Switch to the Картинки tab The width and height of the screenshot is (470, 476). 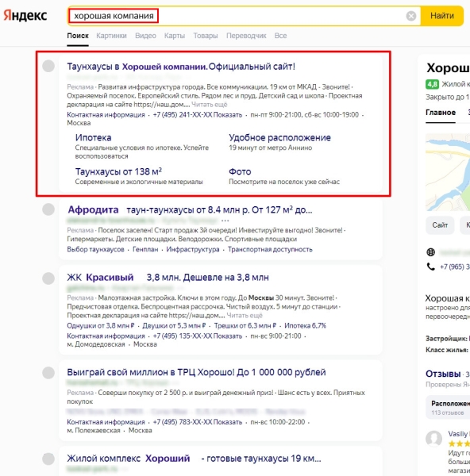tap(111, 36)
